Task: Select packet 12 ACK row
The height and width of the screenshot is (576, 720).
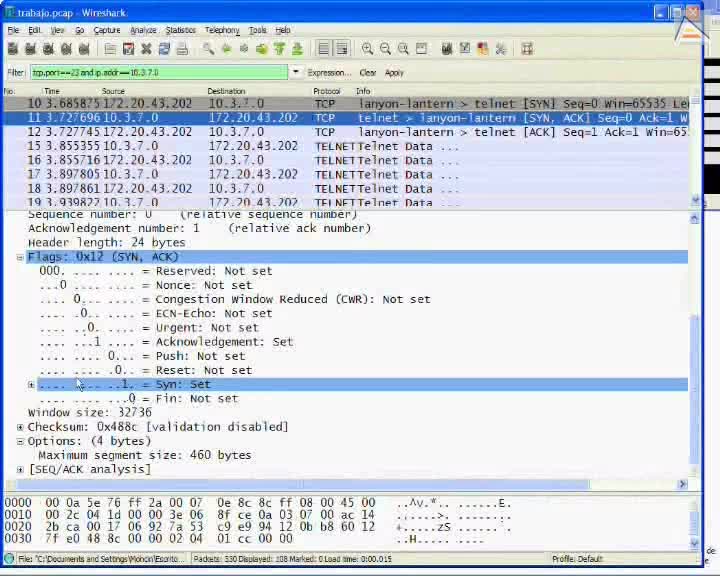Action: 346,132
